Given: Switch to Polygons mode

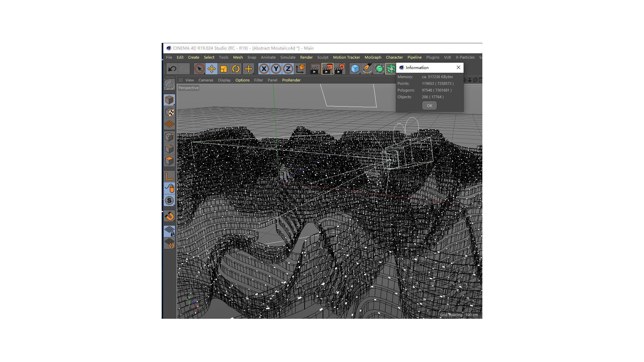Looking at the screenshot, I should [x=169, y=161].
